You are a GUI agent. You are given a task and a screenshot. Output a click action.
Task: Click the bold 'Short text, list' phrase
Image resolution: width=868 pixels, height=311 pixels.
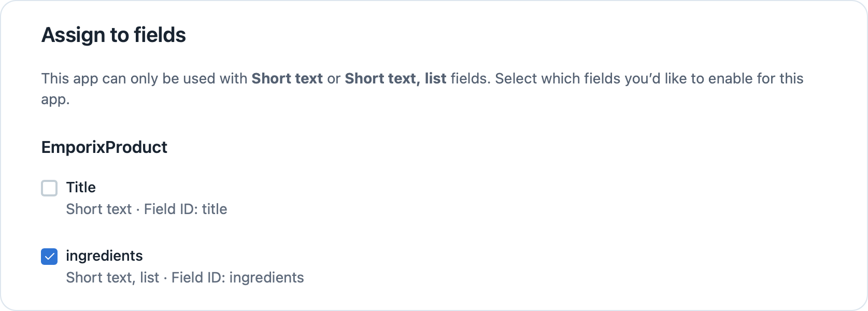tap(395, 78)
